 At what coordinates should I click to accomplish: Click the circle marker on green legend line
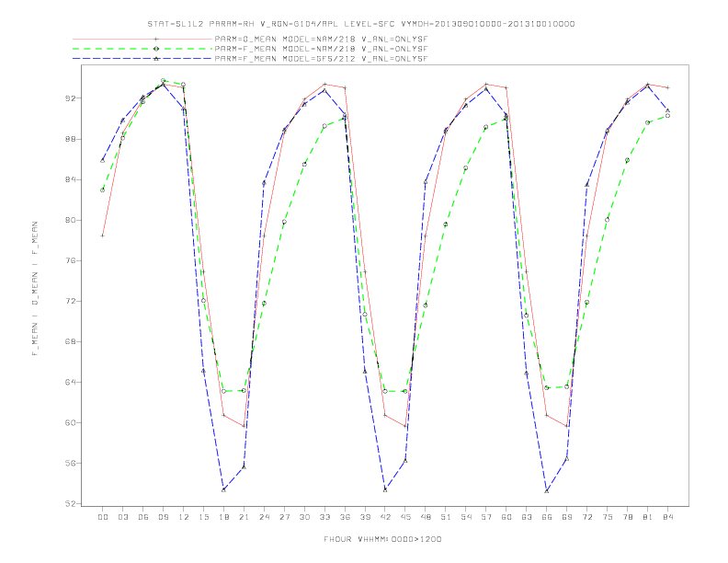tap(156, 49)
